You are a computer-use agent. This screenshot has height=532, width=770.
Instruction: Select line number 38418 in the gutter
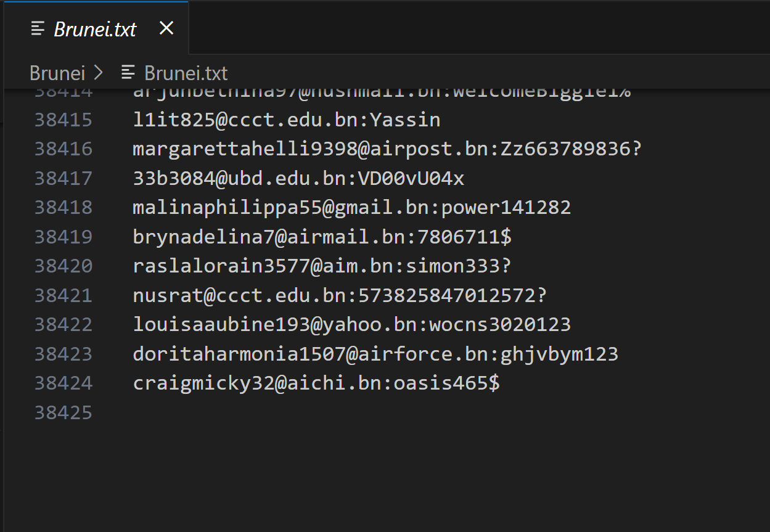[x=63, y=208]
